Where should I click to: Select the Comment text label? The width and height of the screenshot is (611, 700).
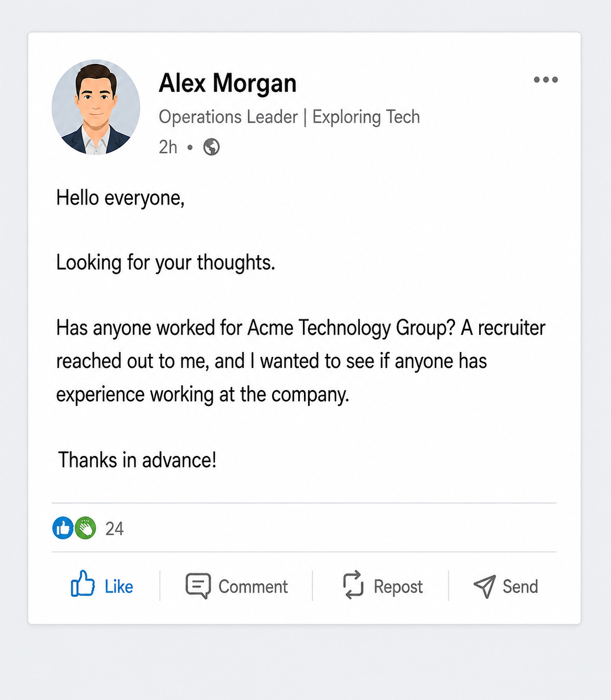(x=253, y=587)
